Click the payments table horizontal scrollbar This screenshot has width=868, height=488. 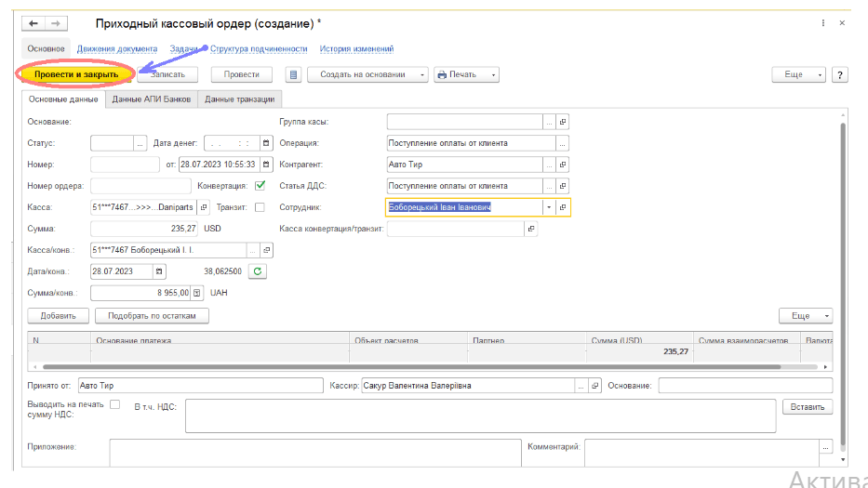(372, 367)
